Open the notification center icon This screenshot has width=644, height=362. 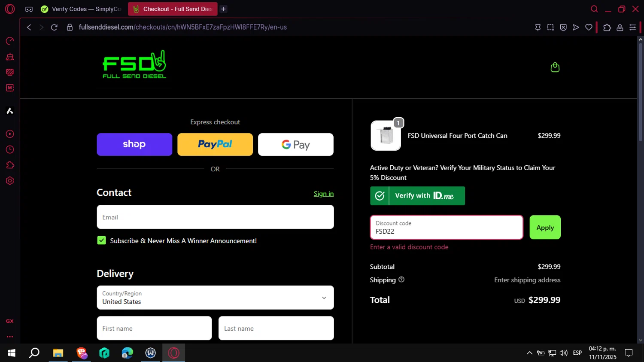pyautogui.click(x=629, y=353)
